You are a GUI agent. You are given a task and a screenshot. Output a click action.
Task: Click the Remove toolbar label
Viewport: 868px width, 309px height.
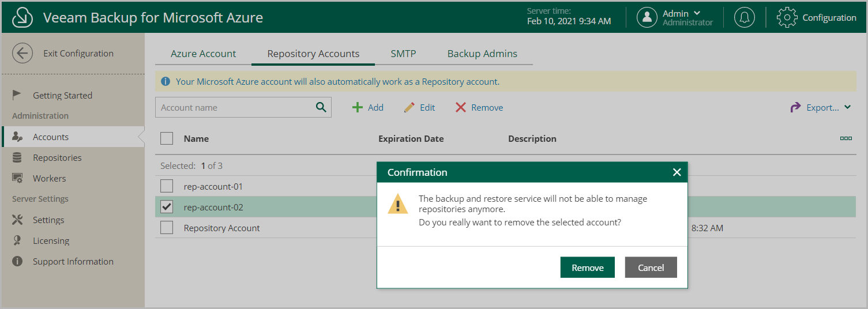[487, 107]
